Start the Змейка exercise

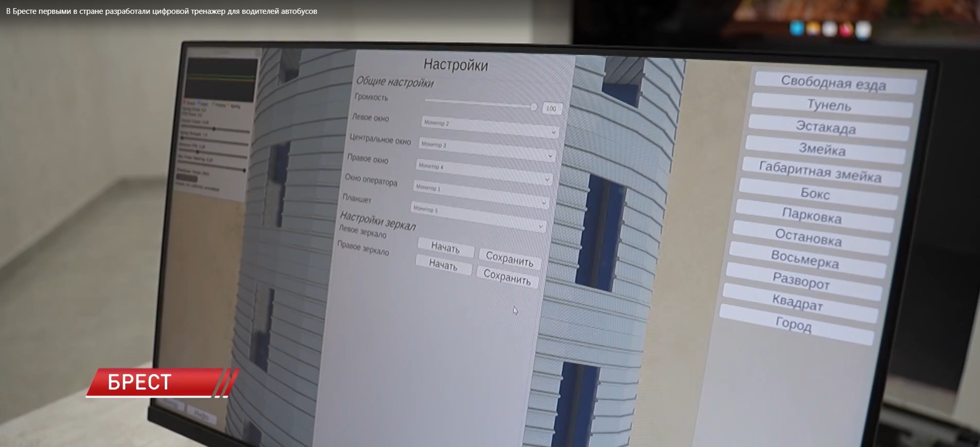click(x=823, y=150)
